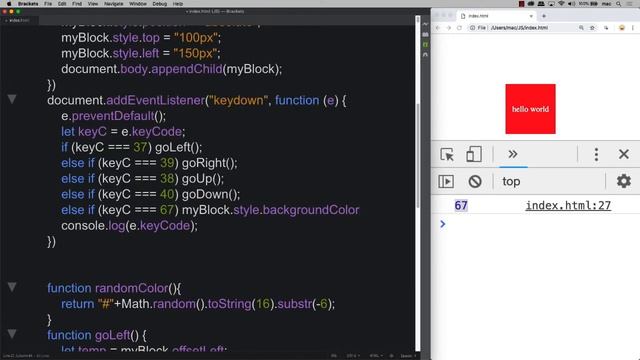Click the red hello world block

pyautogui.click(x=530, y=109)
